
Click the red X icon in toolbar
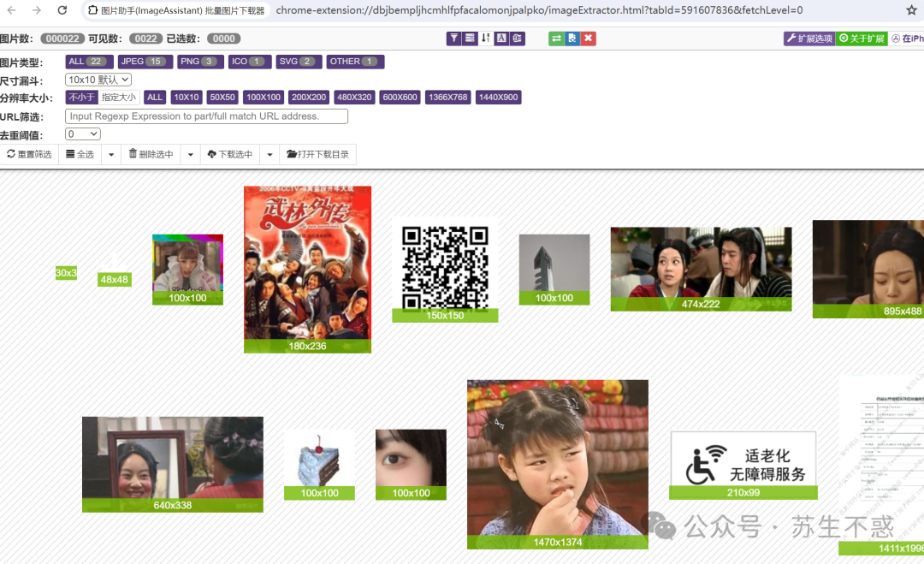click(588, 39)
